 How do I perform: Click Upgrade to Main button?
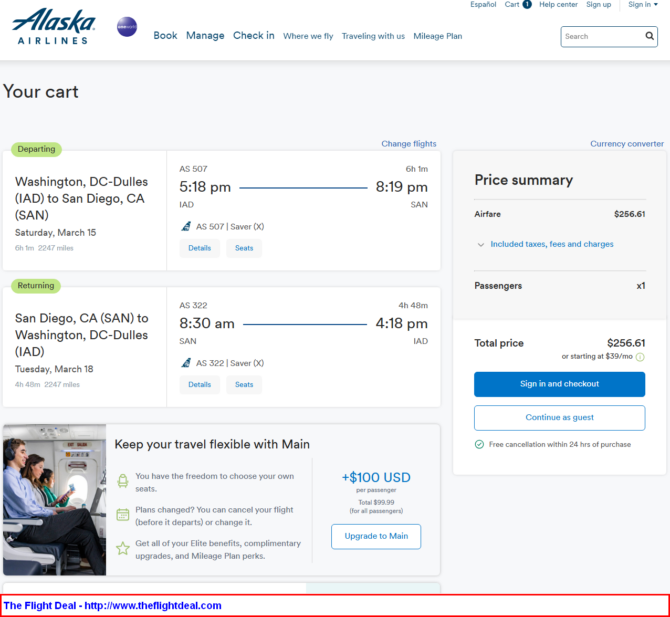(376, 536)
